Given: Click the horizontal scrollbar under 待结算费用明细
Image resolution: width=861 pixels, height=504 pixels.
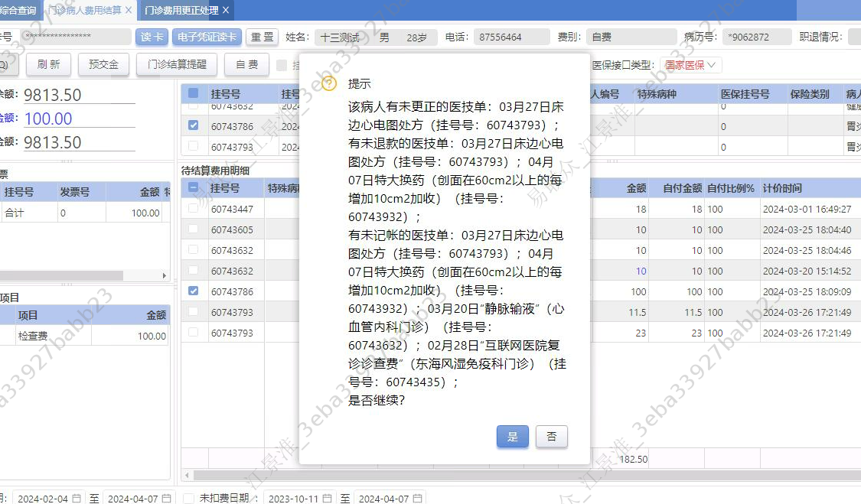Looking at the screenshot, I should pyautogui.click(x=527, y=476).
